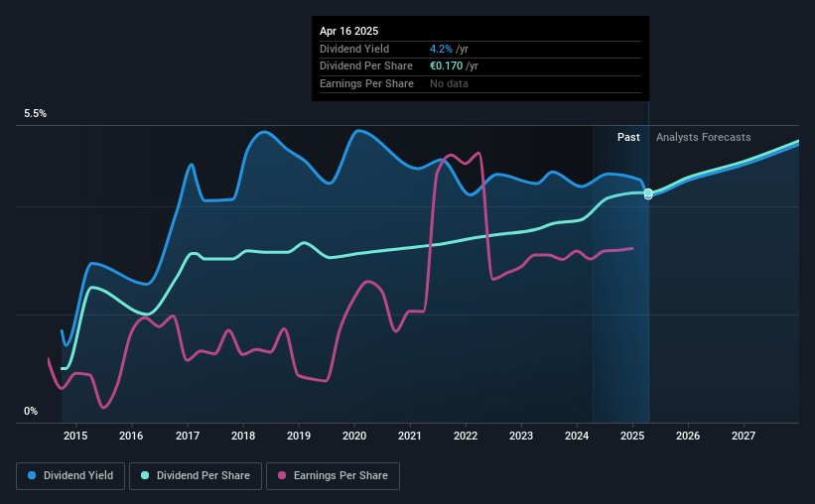The image size is (815, 504).
Task: Click the 2020 x-axis label
Action: point(354,436)
